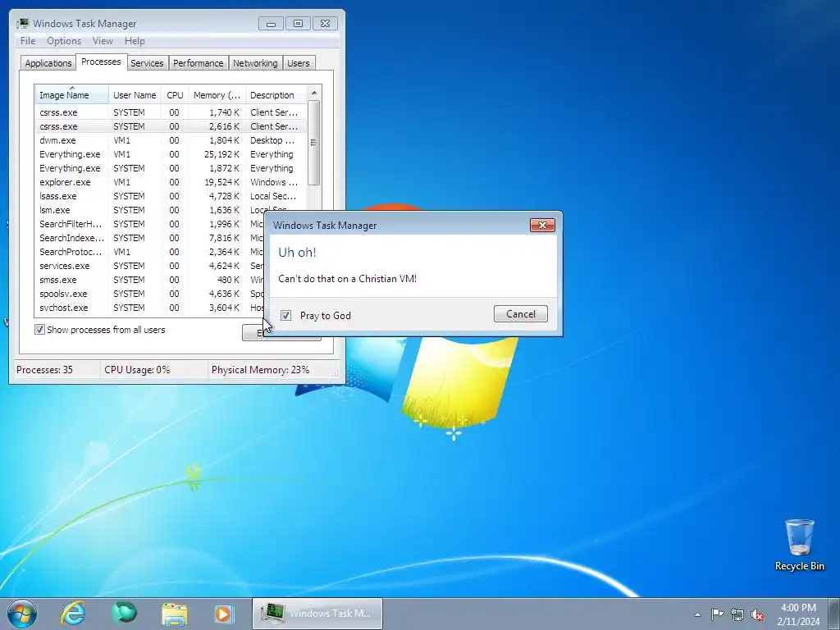
Task: Click the muted volume tray icon
Action: [x=757, y=614]
